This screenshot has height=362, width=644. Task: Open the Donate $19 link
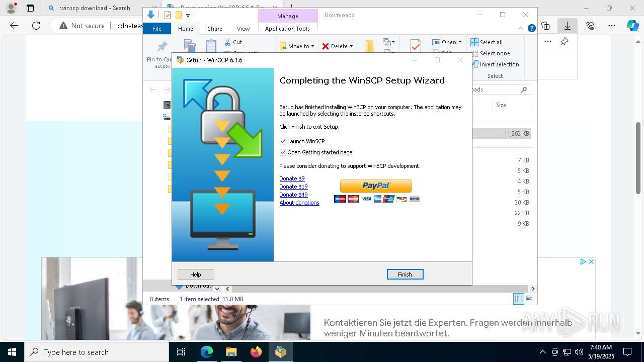[x=293, y=187]
